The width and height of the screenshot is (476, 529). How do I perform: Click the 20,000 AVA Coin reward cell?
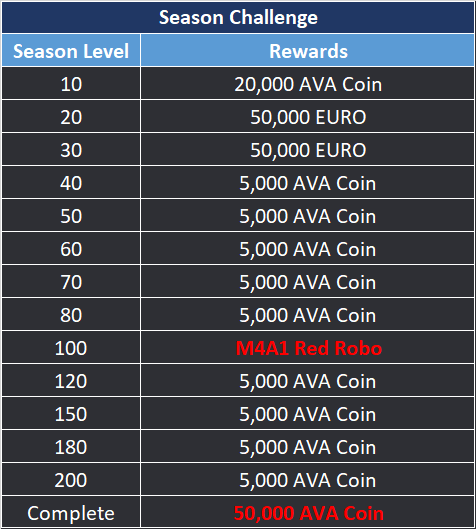(308, 83)
